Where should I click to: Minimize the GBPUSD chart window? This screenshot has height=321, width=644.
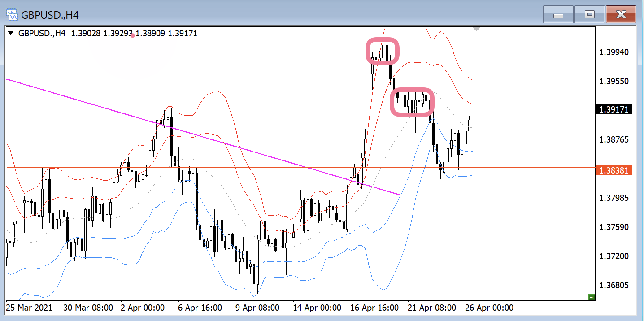coord(558,15)
